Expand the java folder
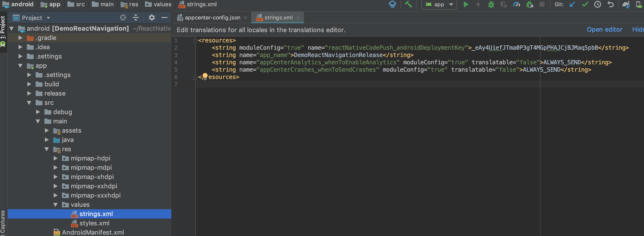This screenshot has width=644, height=236. [47, 140]
